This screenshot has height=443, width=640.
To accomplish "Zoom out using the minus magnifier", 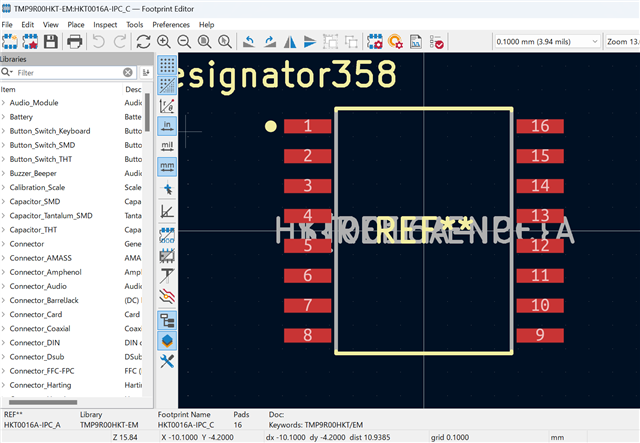I will (184, 42).
